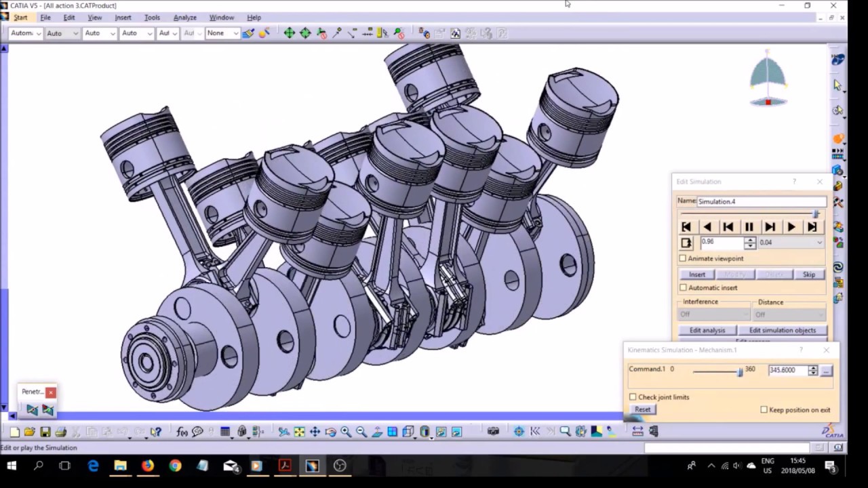
Task: Open the Window menu
Action: pos(221,18)
